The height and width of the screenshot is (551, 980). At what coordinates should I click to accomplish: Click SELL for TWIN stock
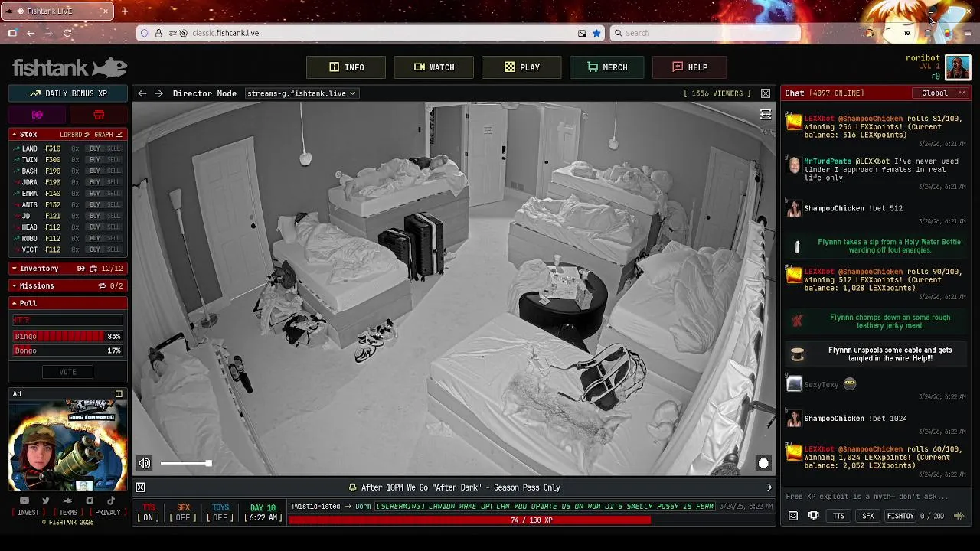pos(113,160)
